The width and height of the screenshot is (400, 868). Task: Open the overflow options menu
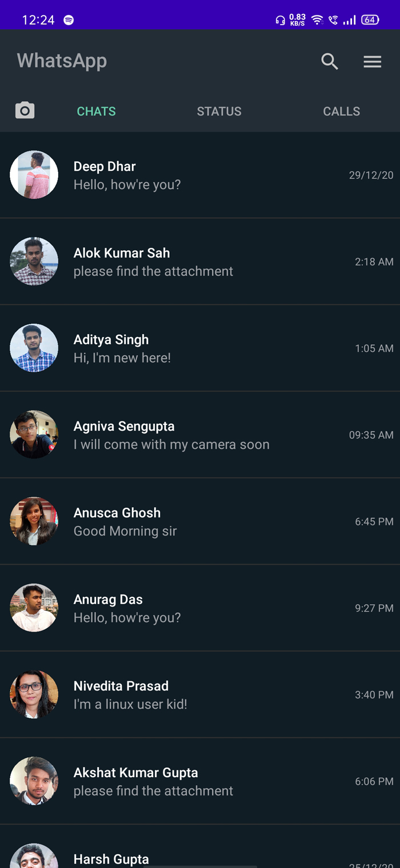(373, 61)
